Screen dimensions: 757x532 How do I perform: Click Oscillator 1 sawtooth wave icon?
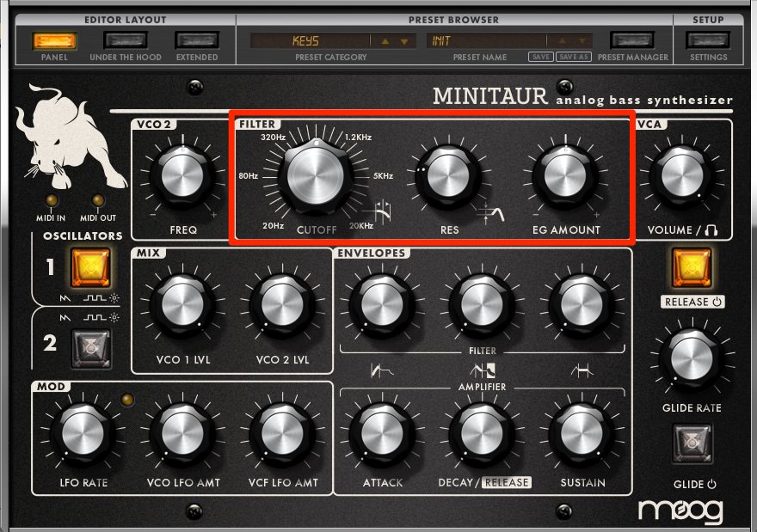pyautogui.click(x=65, y=298)
